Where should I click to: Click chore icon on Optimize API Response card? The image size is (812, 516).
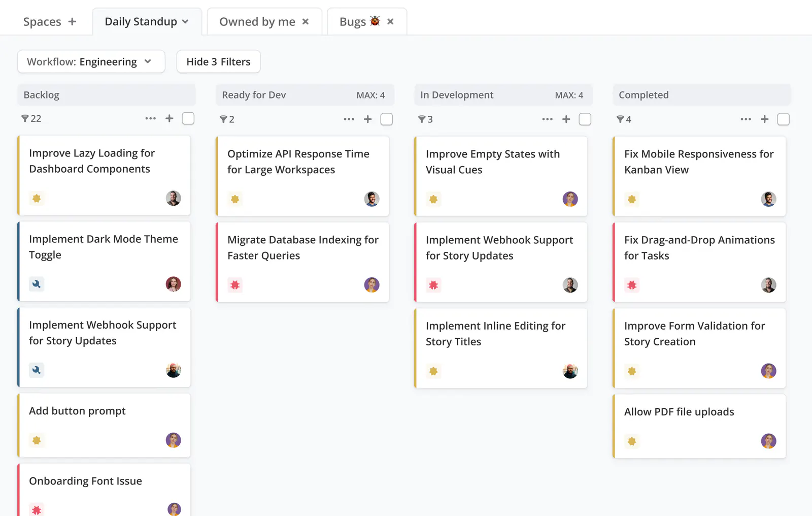coord(235,199)
